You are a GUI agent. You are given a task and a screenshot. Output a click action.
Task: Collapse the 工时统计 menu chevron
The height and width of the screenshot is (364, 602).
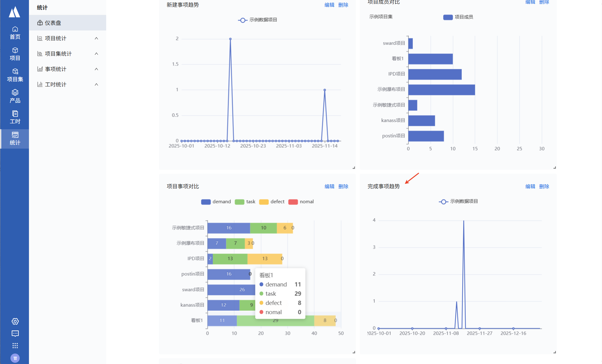point(96,85)
